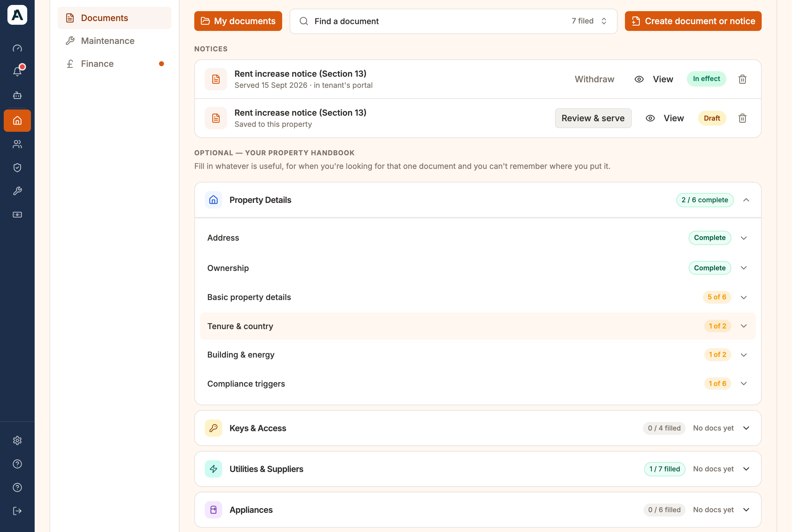Select the home properties icon in sidebar
The width and height of the screenshot is (792, 532).
pyautogui.click(x=17, y=120)
